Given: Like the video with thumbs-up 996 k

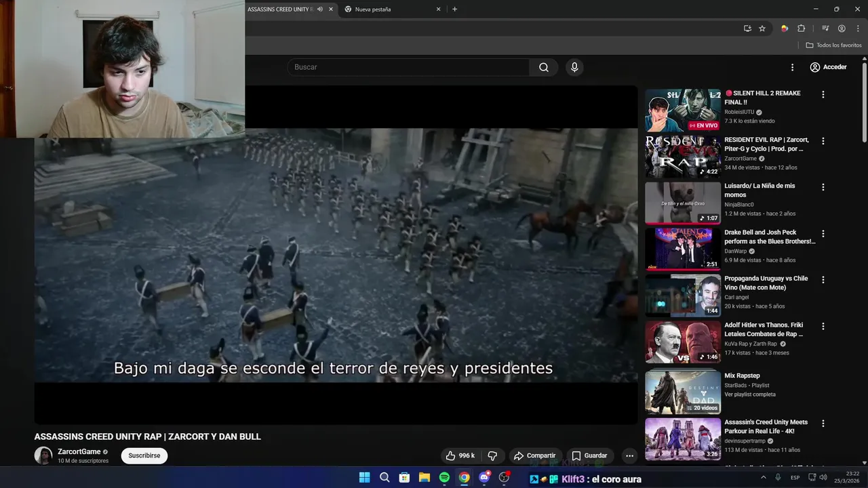Looking at the screenshot, I should (460, 455).
